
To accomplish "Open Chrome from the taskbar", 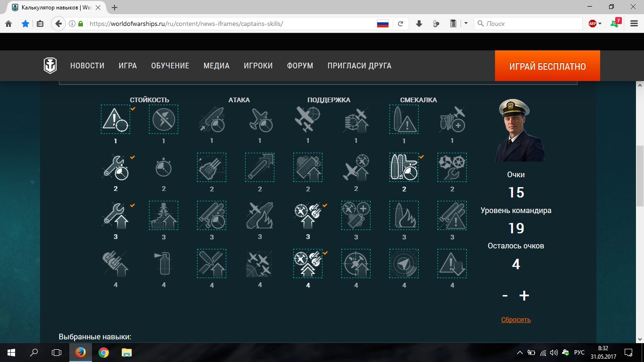I will [104, 352].
